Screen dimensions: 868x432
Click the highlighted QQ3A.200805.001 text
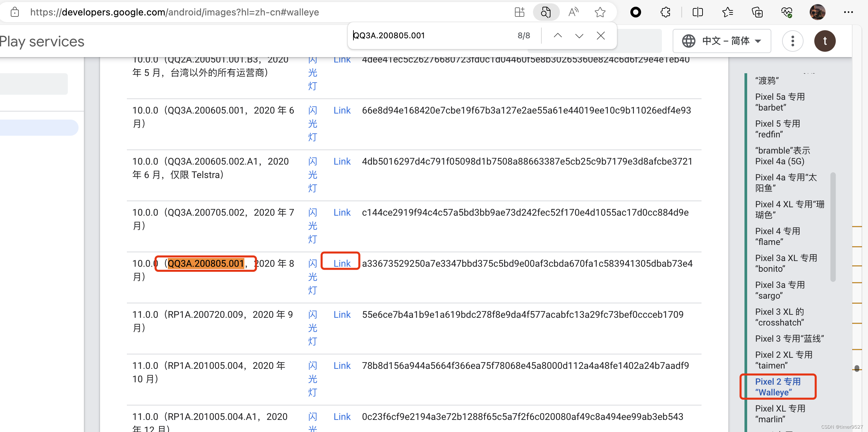pos(205,263)
